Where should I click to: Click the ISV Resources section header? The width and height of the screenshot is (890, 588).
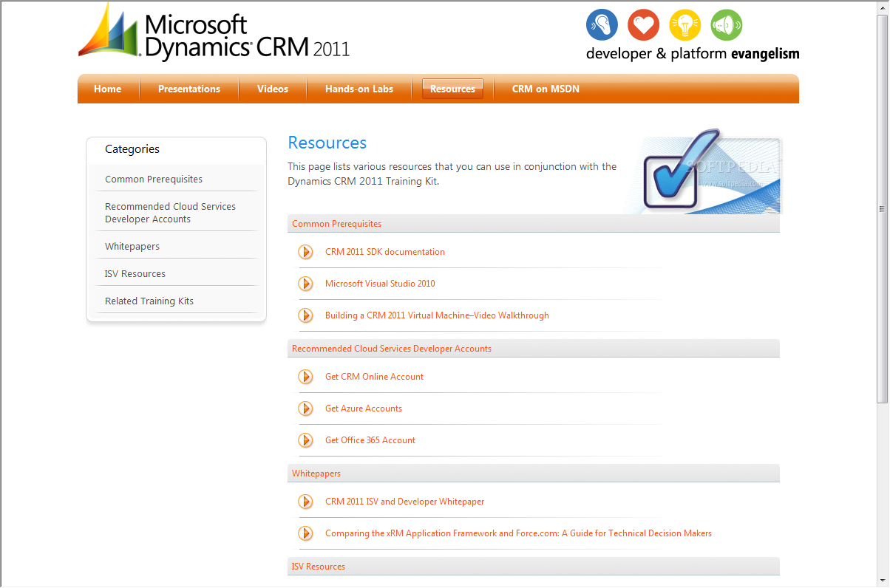click(x=534, y=567)
